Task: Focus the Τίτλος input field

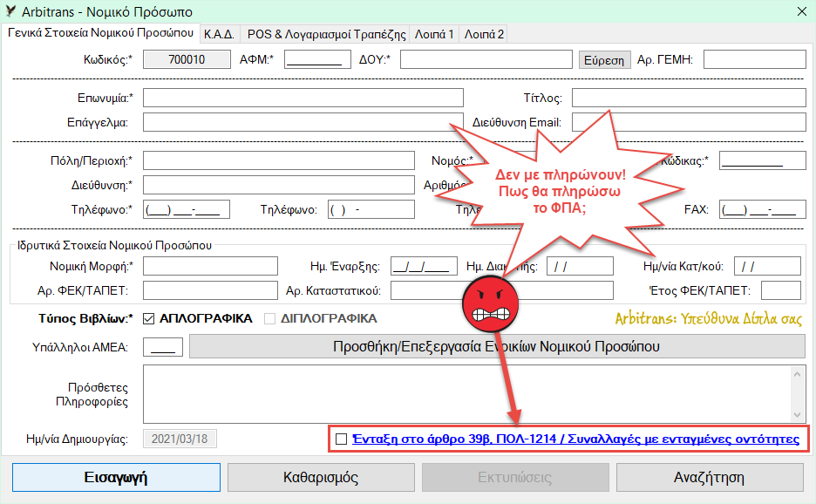Action: point(689,98)
